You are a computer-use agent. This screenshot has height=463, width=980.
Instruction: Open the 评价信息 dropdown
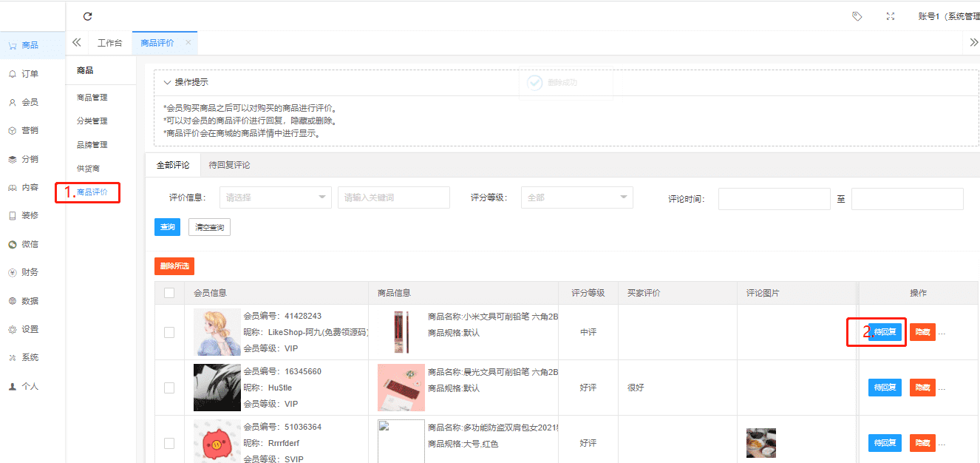275,197
